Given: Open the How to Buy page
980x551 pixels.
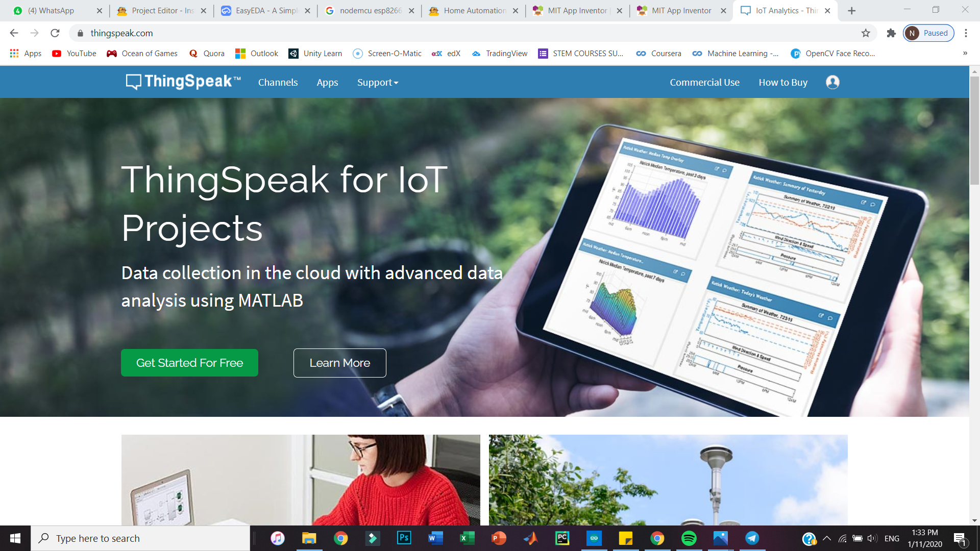Looking at the screenshot, I should (x=783, y=82).
